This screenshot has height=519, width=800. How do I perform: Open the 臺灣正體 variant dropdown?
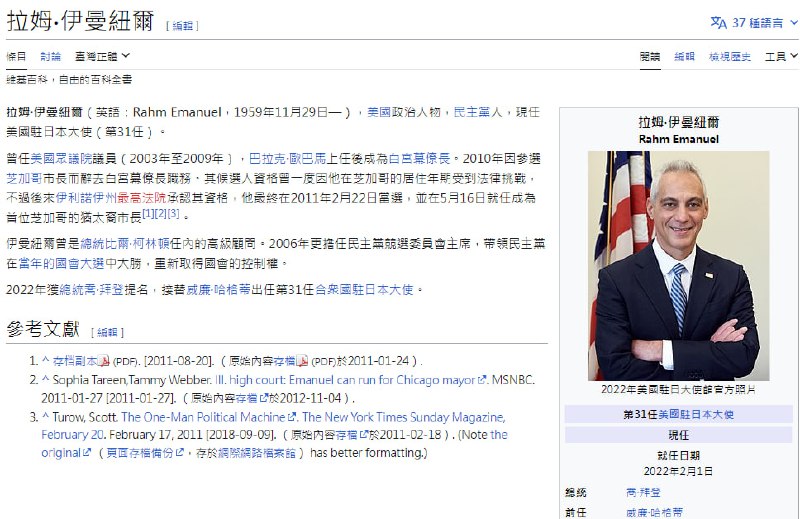[102, 56]
